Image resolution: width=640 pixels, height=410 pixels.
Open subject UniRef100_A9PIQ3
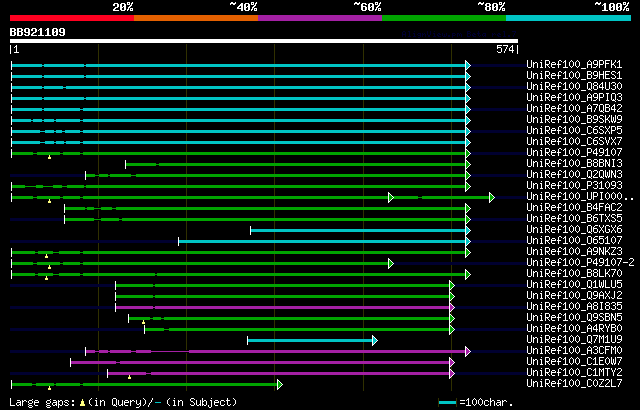pyautogui.click(x=574, y=98)
